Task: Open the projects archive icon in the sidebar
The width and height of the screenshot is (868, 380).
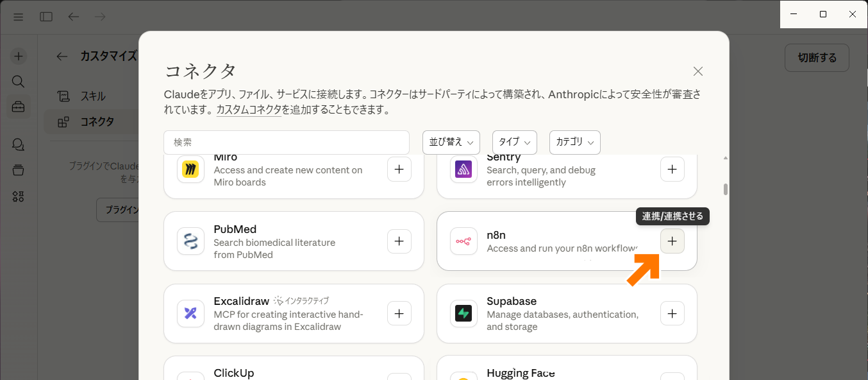Action: pos(18,170)
